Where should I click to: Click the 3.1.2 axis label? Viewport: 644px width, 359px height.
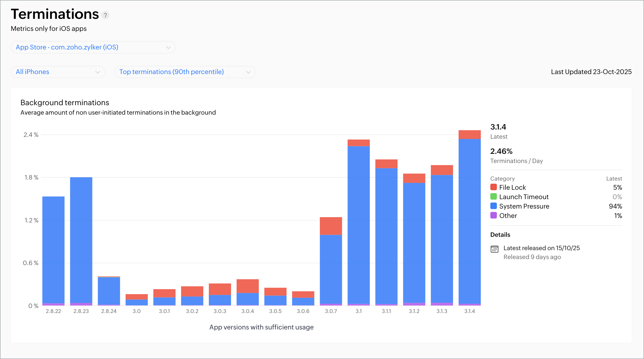[414, 311]
